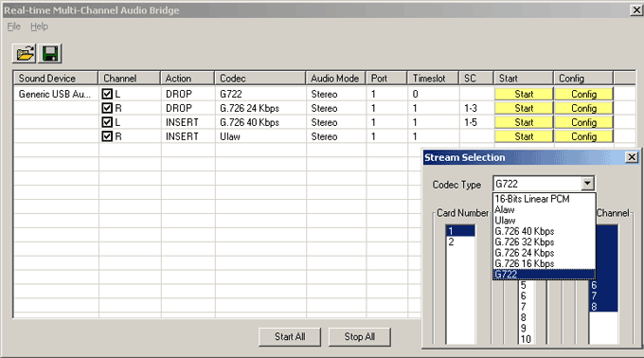This screenshot has height=358, width=644.
Task: Uncheck L channel in DROP G722 row
Action: click(107, 94)
